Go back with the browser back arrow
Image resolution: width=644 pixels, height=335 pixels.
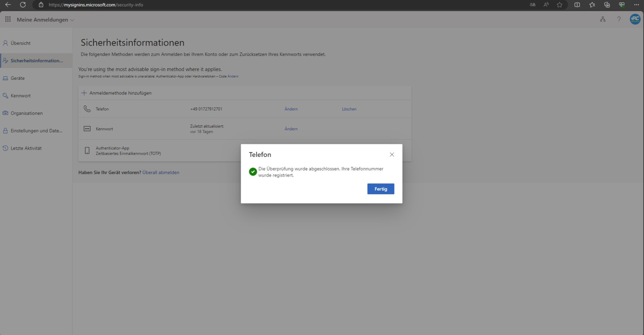point(8,5)
